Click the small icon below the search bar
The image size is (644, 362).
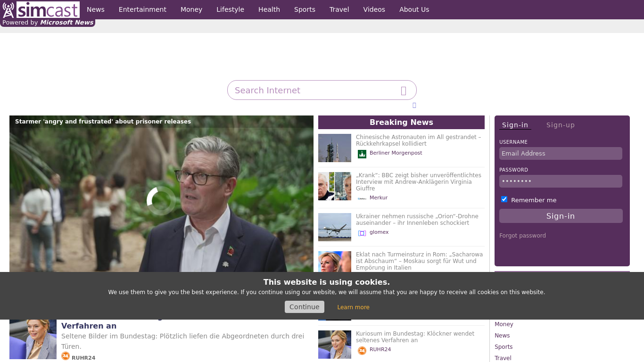(x=414, y=105)
